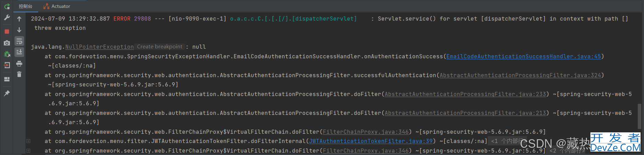Stop the running application
This screenshot has height=155, width=644.
pos(7,31)
